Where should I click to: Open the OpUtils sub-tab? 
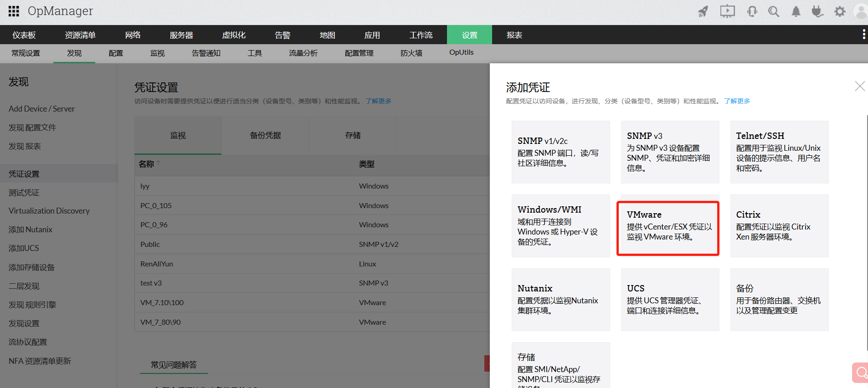pos(462,52)
